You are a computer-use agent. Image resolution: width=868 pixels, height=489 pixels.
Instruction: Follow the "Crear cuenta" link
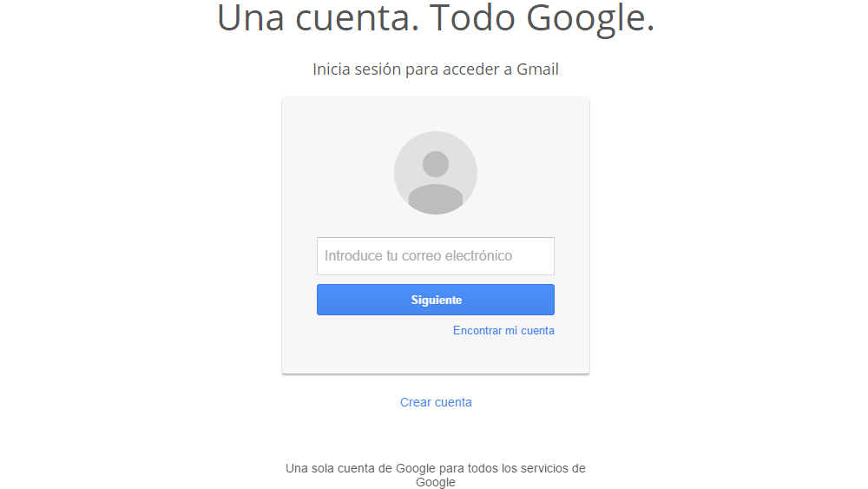click(436, 402)
